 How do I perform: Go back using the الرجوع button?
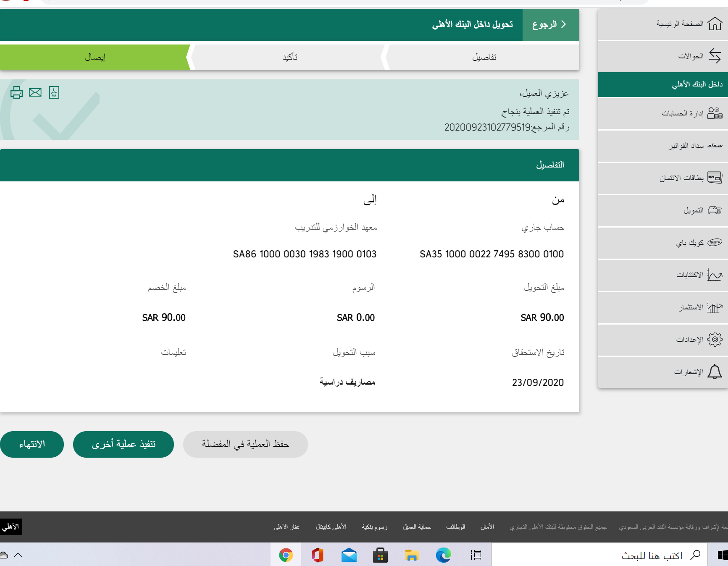pyautogui.click(x=550, y=24)
